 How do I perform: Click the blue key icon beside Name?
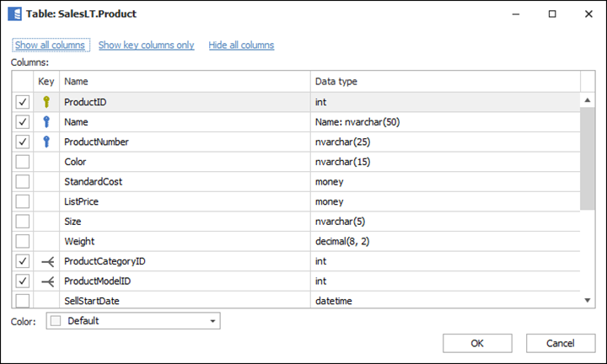pyautogui.click(x=47, y=122)
